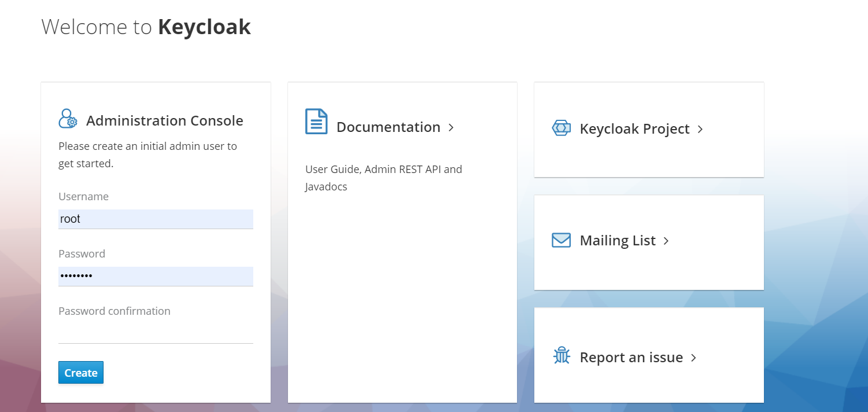The height and width of the screenshot is (412, 868).
Task: Open the Documentation link
Action: click(389, 127)
